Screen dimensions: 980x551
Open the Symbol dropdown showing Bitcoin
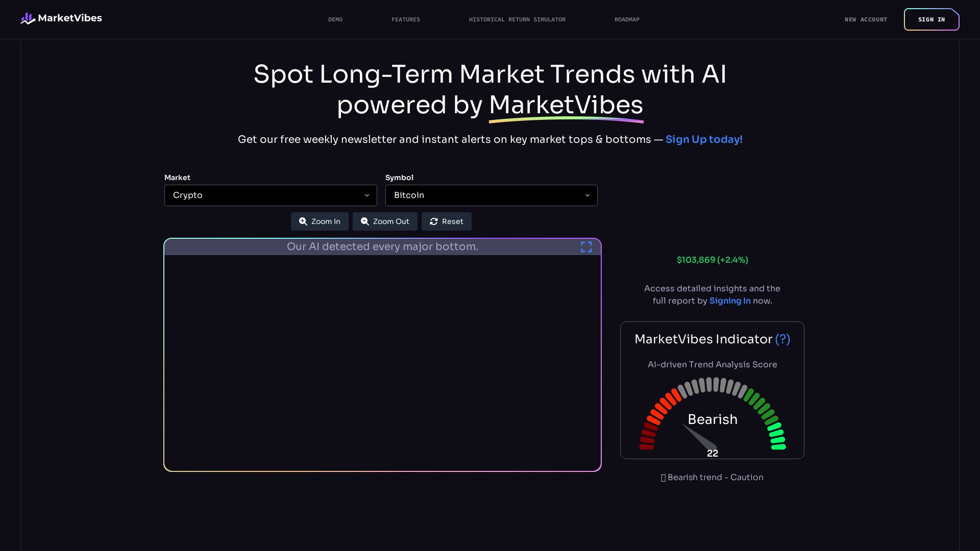click(x=491, y=195)
